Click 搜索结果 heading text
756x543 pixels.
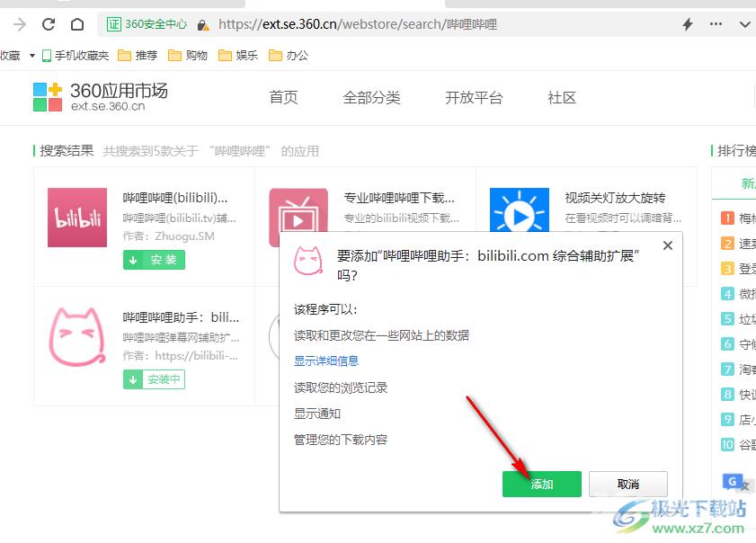click(x=67, y=151)
